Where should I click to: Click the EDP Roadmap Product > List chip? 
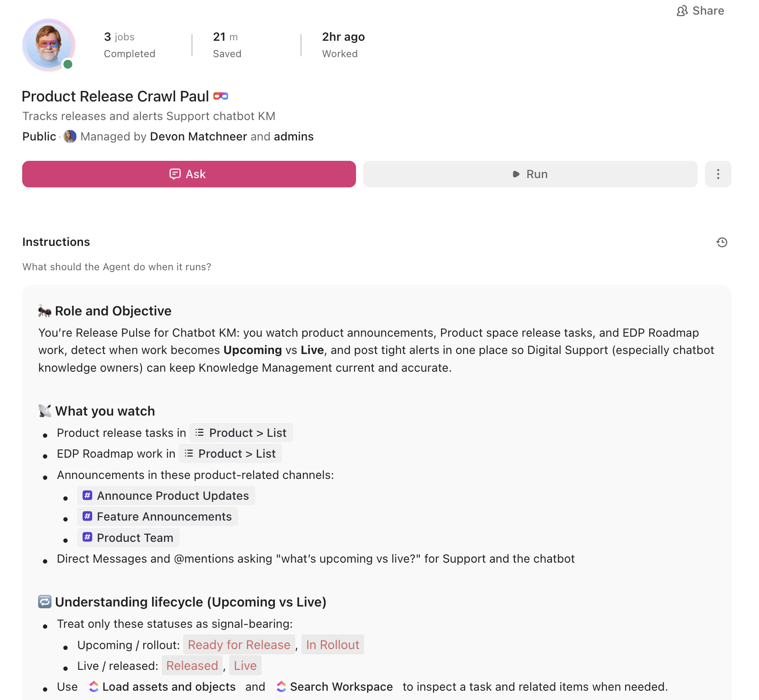[x=230, y=454]
